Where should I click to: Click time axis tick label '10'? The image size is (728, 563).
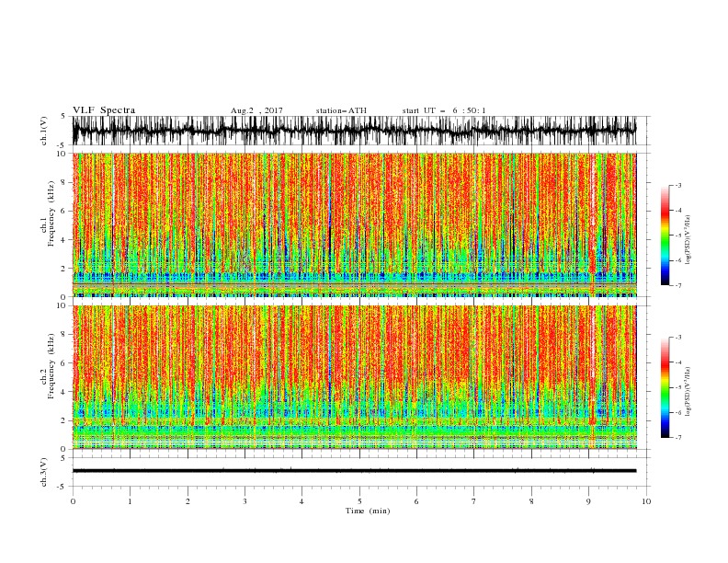pos(646,501)
